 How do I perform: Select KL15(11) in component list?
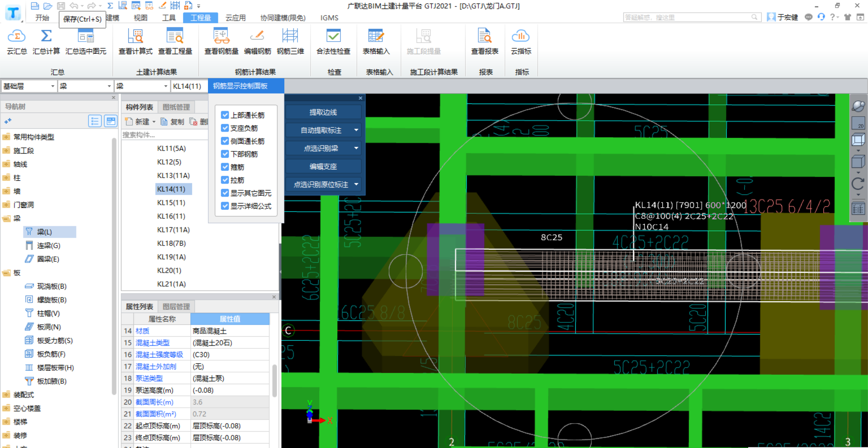tap(171, 203)
